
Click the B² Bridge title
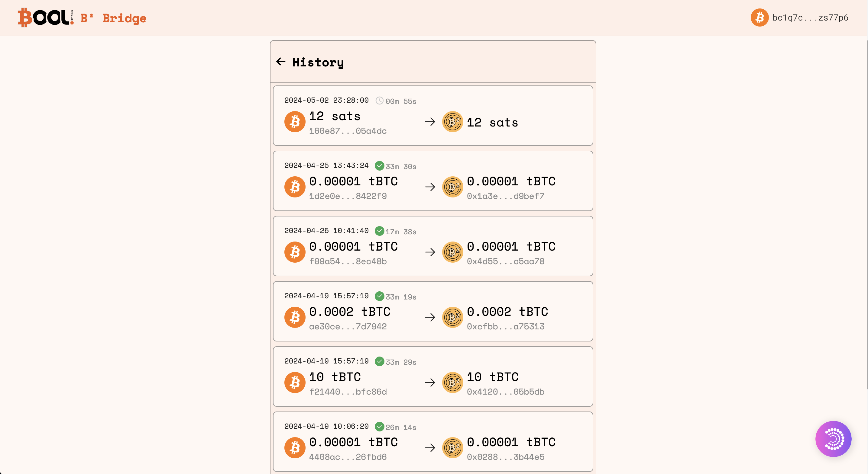tap(113, 18)
